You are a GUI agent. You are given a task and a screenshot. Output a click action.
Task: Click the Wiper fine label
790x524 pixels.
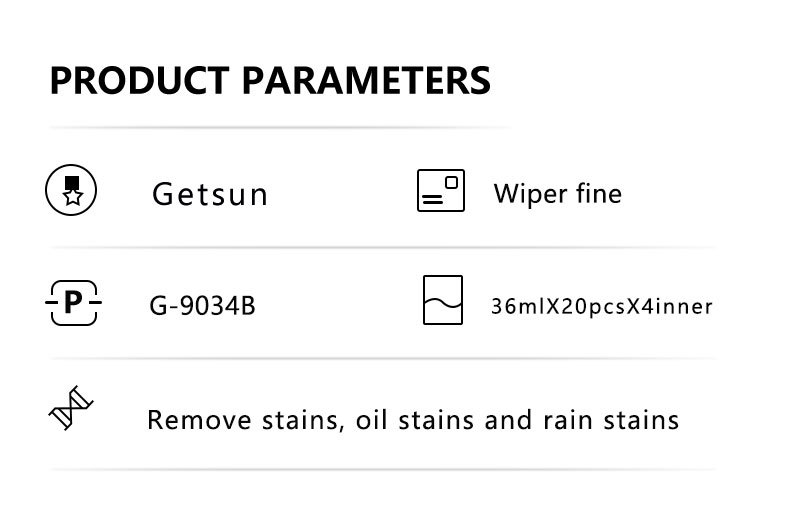(x=558, y=194)
